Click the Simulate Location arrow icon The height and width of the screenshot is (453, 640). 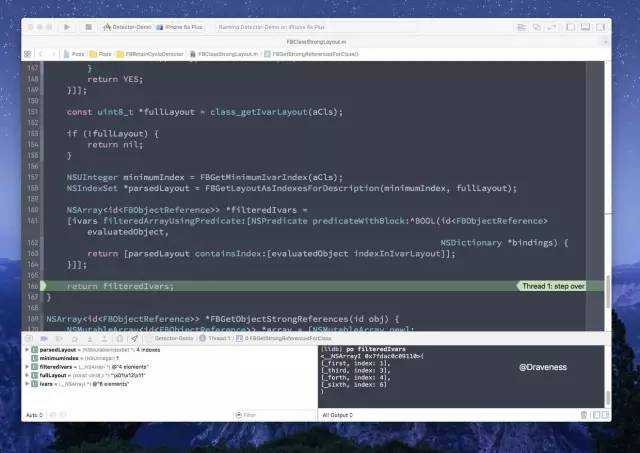coord(134,338)
